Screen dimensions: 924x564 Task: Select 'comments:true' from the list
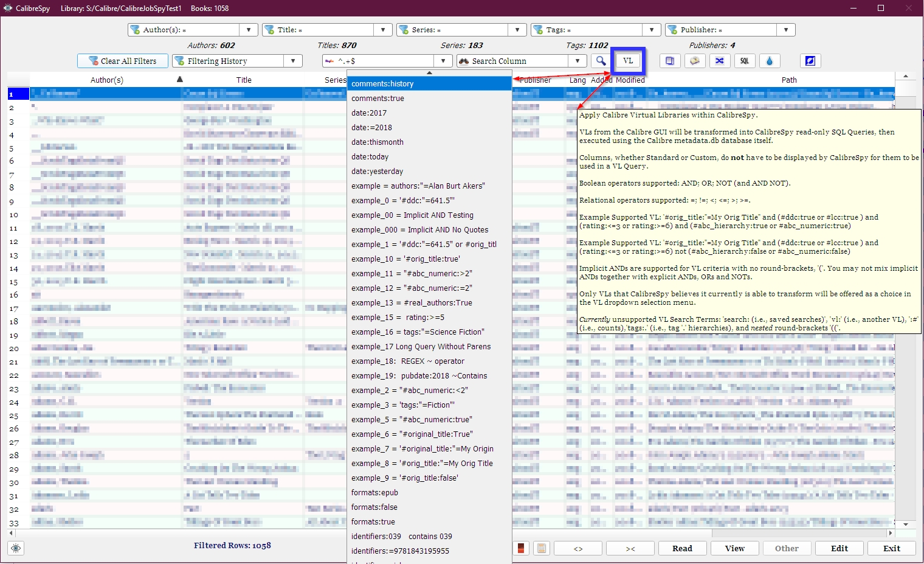[x=429, y=98]
